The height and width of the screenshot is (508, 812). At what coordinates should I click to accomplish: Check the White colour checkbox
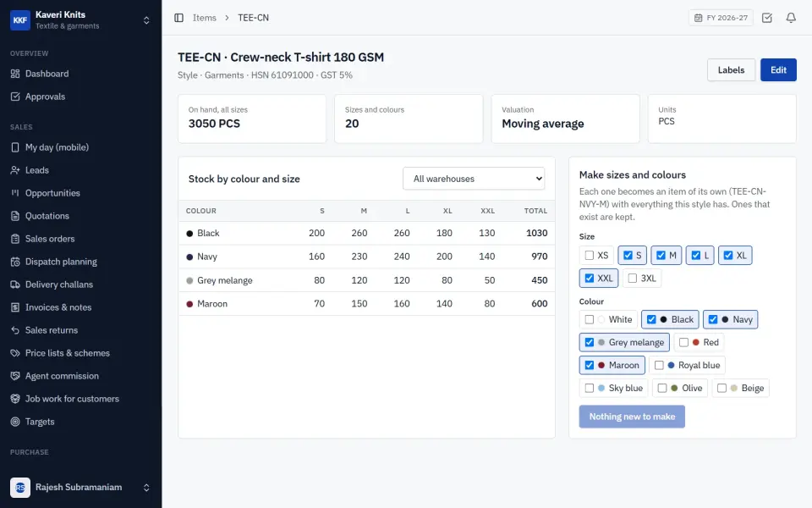589,319
